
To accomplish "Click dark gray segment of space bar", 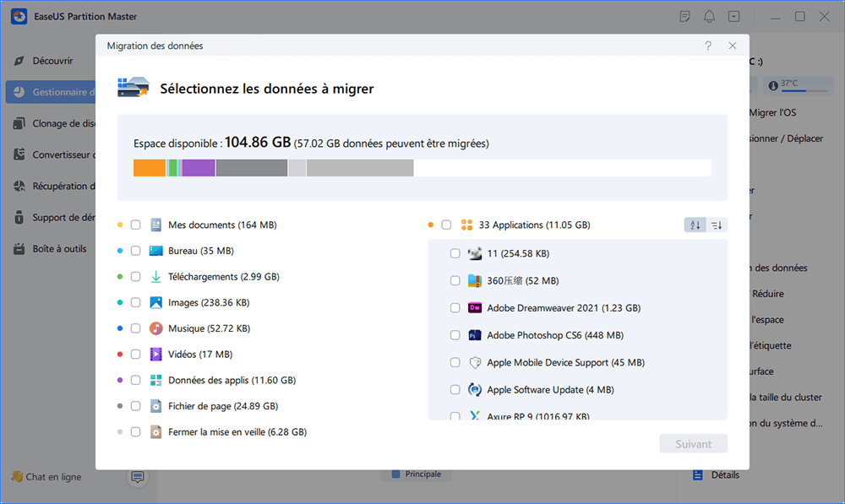I will (x=252, y=167).
